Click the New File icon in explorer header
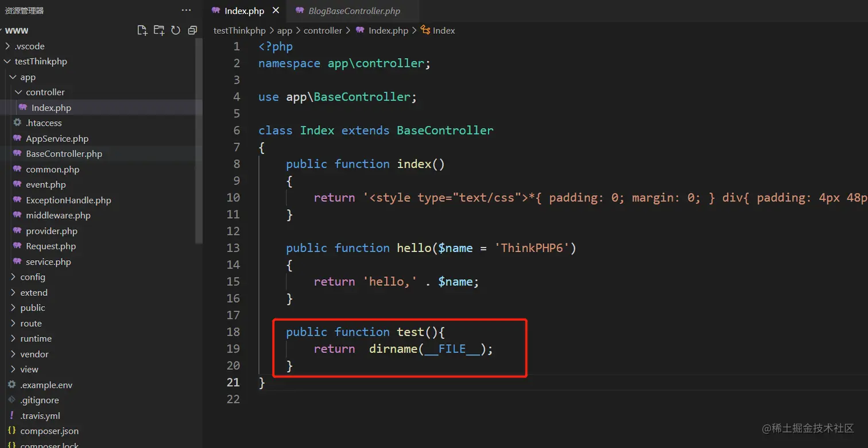 pyautogui.click(x=142, y=30)
